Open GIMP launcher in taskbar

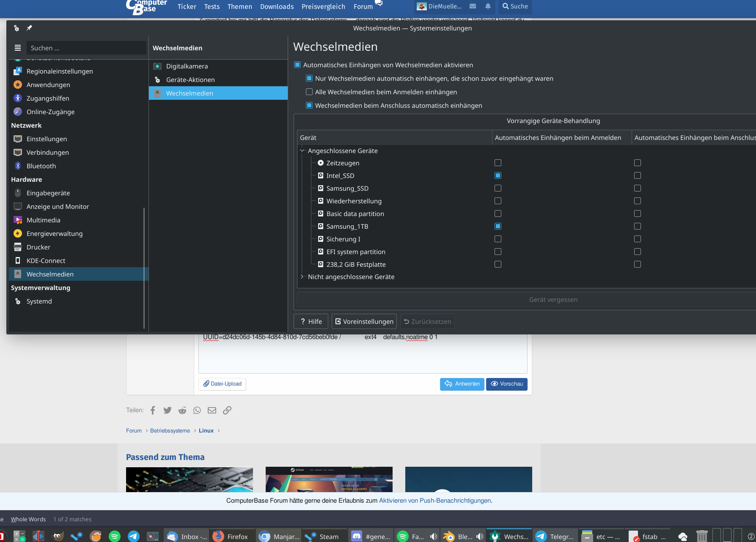(58, 536)
